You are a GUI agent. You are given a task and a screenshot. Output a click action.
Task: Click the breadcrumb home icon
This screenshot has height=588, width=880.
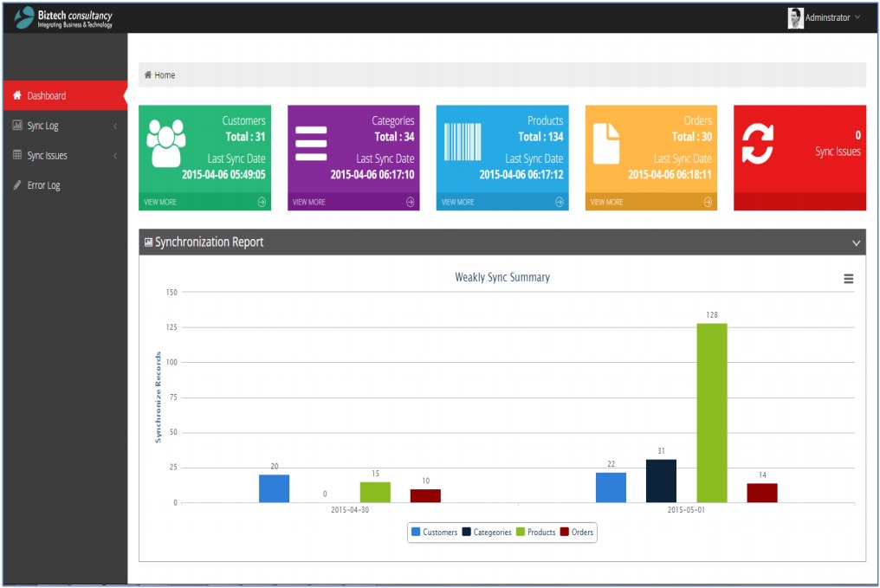click(148, 74)
